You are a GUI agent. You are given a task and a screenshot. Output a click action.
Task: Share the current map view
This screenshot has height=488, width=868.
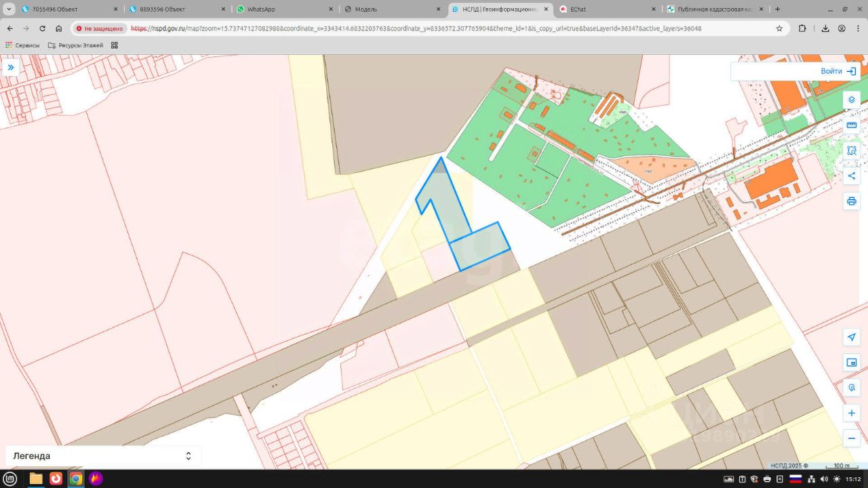coord(852,176)
